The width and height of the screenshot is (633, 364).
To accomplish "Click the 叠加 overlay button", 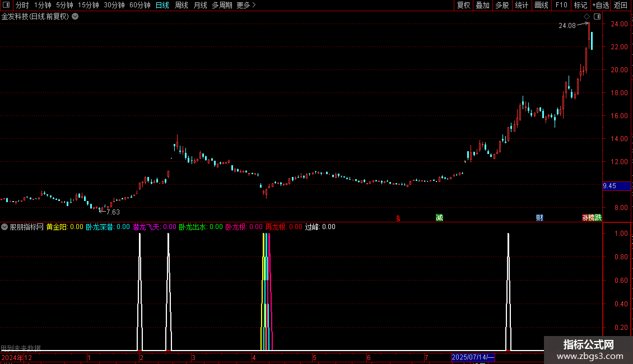I will [483, 5].
